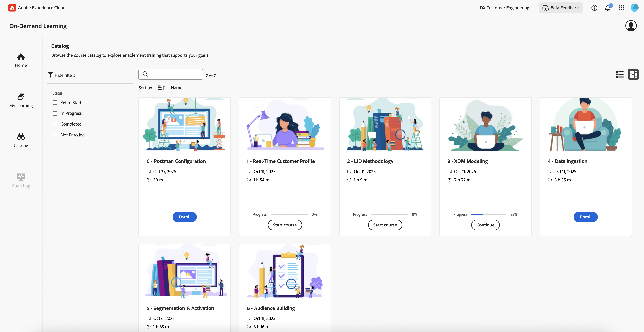Enable the In Progress status filter

[55, 113]
